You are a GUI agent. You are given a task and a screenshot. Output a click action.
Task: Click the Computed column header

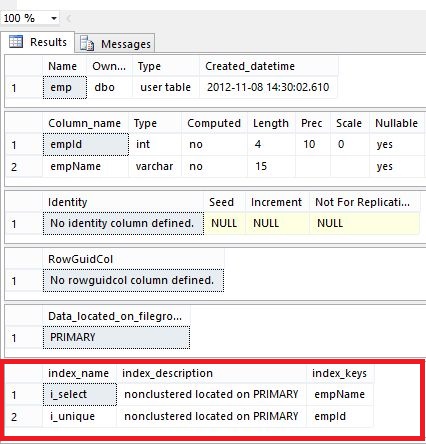click(x=214, y=123)
